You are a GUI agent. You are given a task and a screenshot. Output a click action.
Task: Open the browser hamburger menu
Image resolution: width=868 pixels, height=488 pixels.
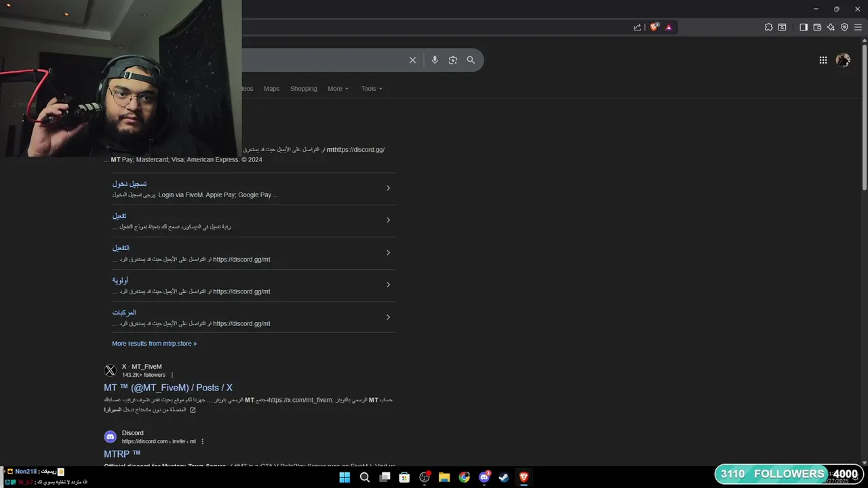(858, 27)
